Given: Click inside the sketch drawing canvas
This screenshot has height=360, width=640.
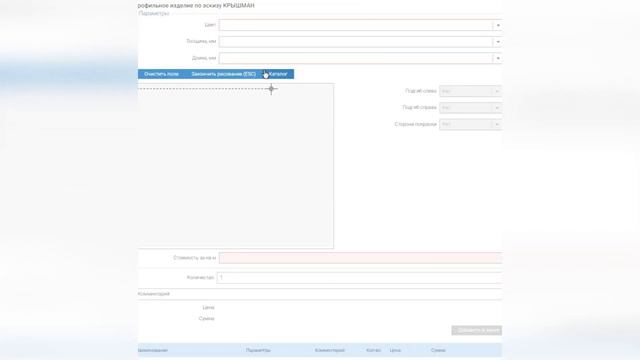Looking at the screenshot, I should pos(236,166).
